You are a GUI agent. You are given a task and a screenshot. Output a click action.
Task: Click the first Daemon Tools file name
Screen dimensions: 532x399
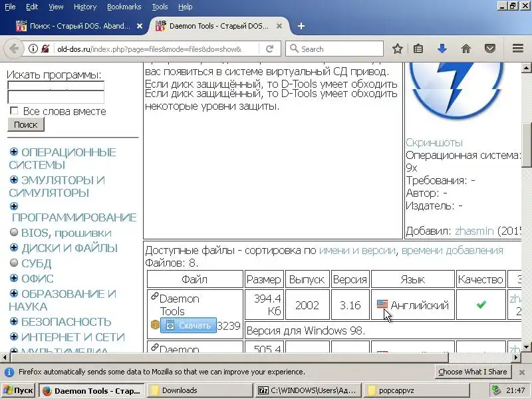[x=179, y=305]
